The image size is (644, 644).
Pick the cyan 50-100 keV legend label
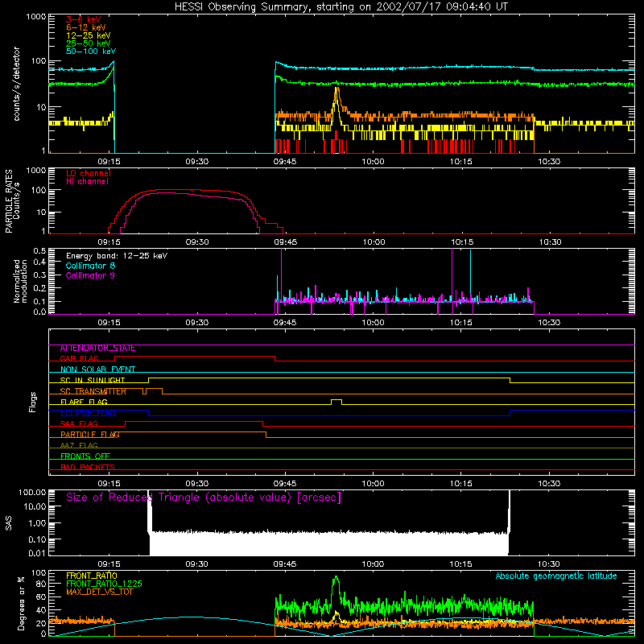pyautogui.click(x=91, y=52)
